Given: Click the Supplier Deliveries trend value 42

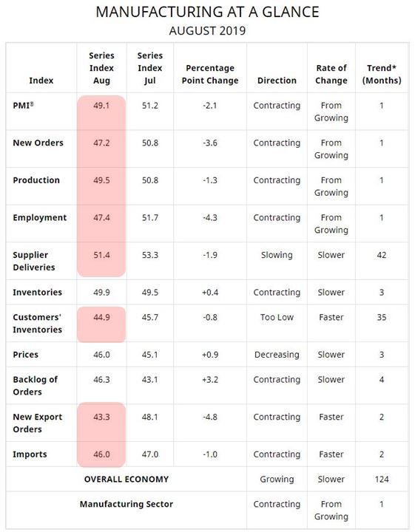Looking at the screenshot, I should (x=382, y=255).
